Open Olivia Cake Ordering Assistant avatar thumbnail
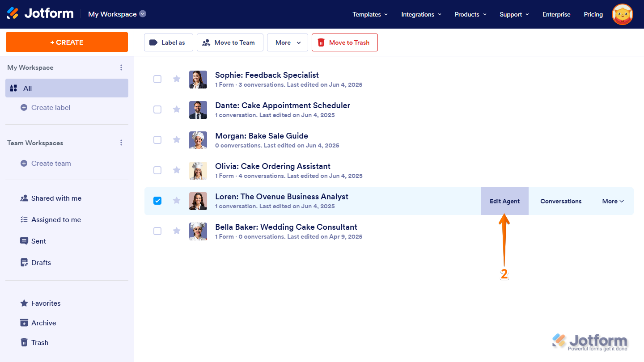644x362 pixels. (198, 170)
